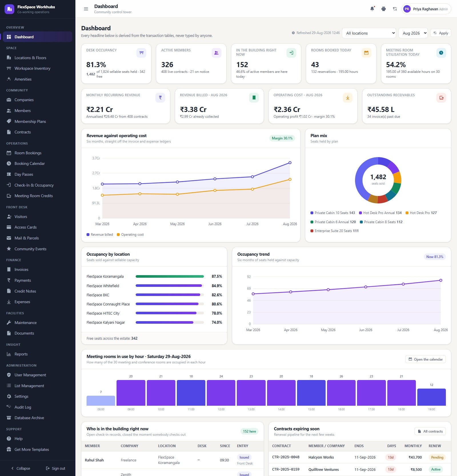Image resolution: width=457 pixels, height=476 pixels.
Task: Open Help in sidebar
Action: (37, 439)
